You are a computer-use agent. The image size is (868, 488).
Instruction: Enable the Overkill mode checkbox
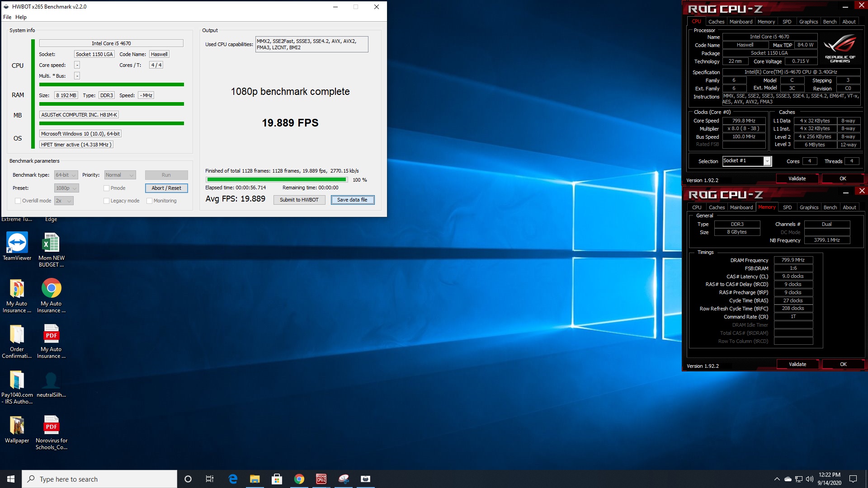[18, 201]
